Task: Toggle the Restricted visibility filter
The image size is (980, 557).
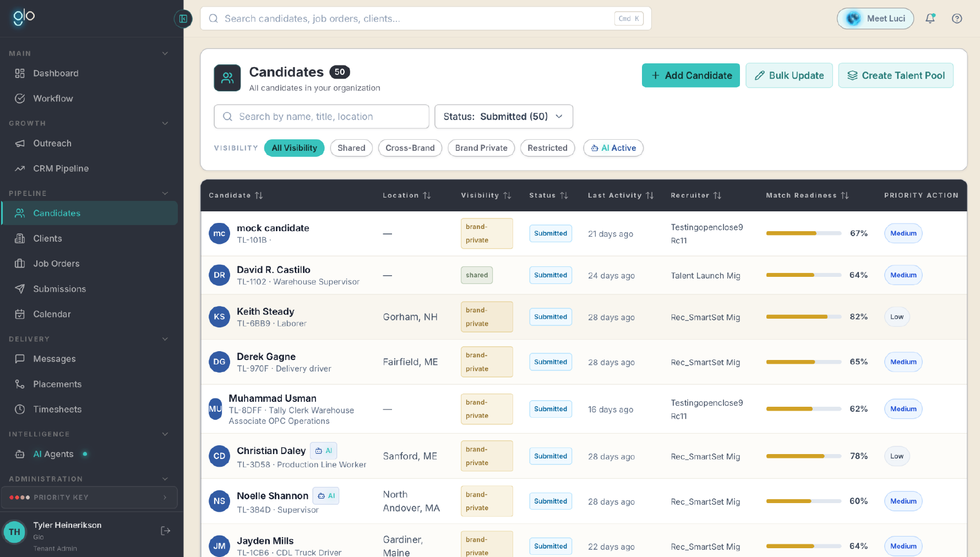Action: pos(547,148)
